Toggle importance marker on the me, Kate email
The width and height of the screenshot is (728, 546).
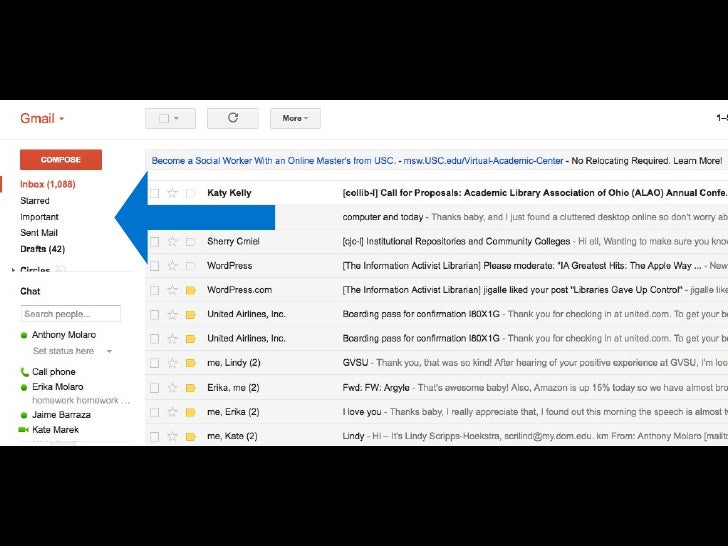point(190,436)
